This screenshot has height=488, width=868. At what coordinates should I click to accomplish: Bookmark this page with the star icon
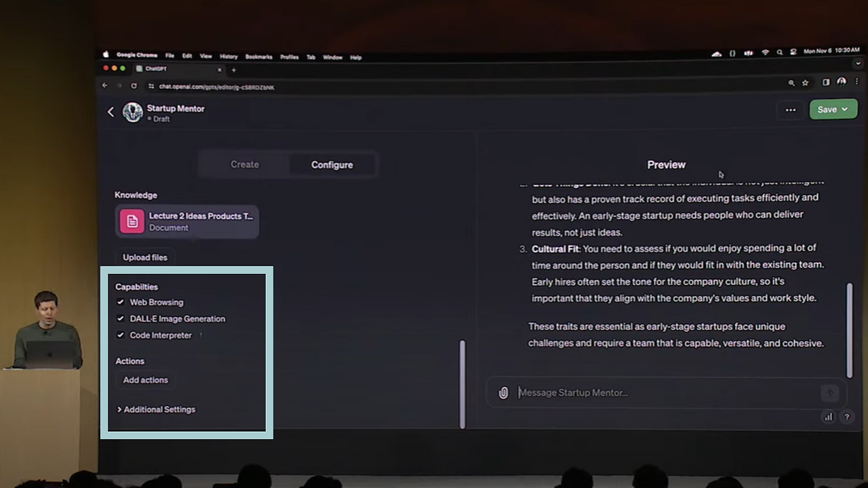point(805,83)
